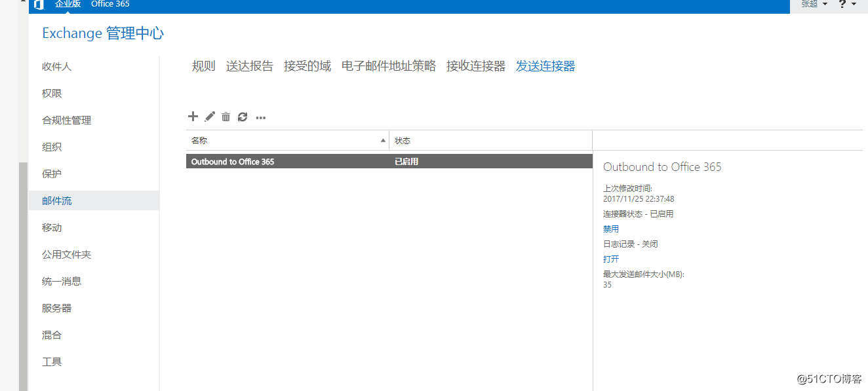The image size is (868, 391).
Task: Add a new send connector with plus icon
Action: (x=193, y=117)
